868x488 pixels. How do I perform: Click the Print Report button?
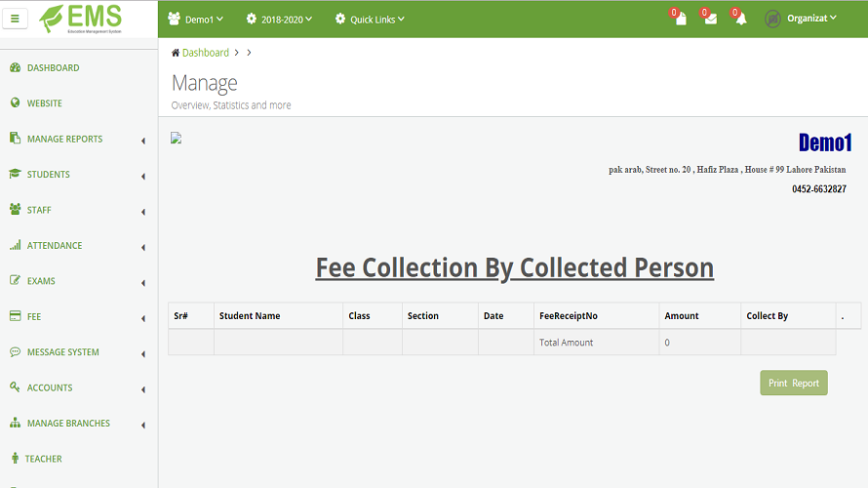(x=793, y=383)
